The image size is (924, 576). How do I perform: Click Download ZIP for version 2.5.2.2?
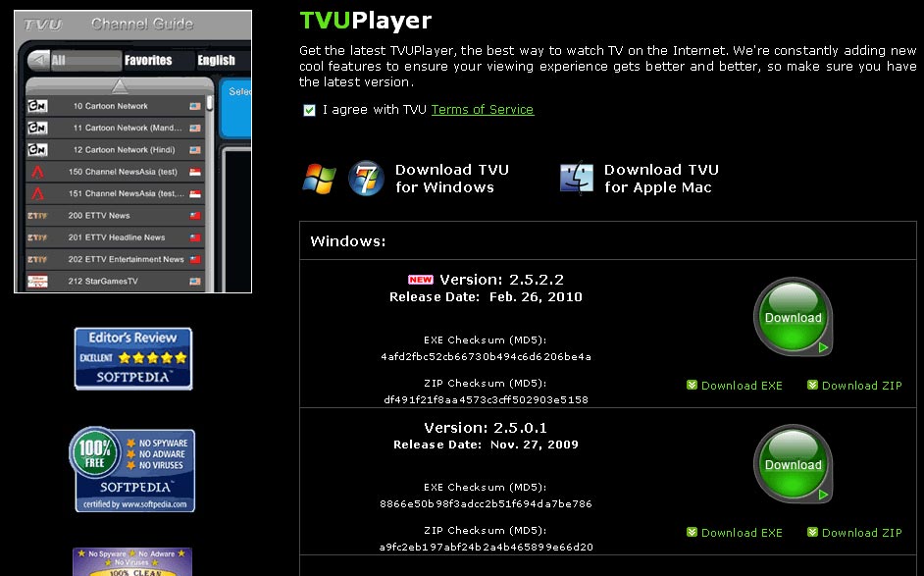861,386
